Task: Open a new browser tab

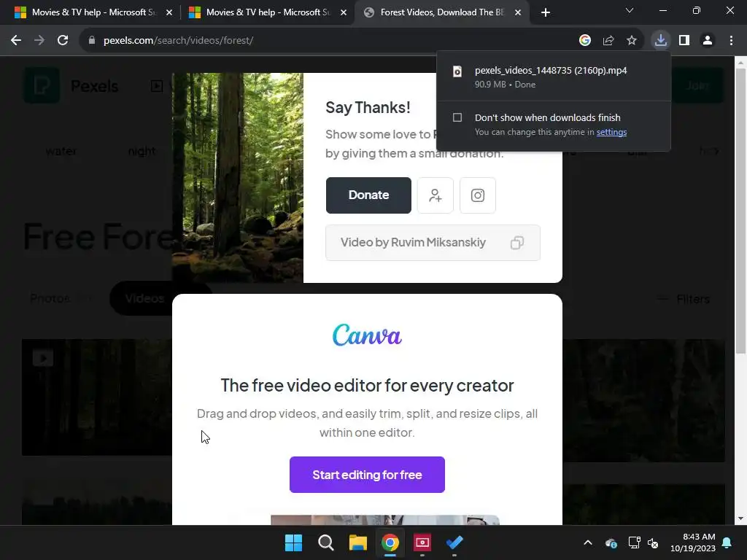Action: [546, 12]
